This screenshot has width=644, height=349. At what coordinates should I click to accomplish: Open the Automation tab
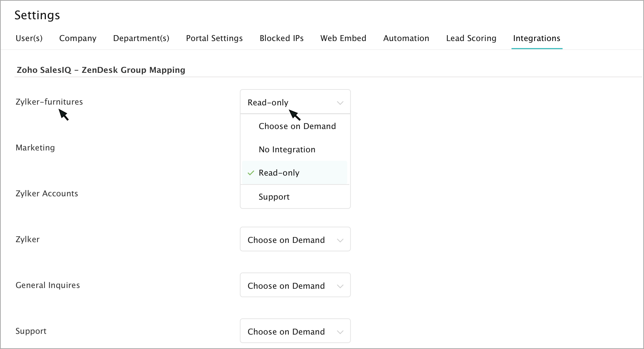coord(406,38)
